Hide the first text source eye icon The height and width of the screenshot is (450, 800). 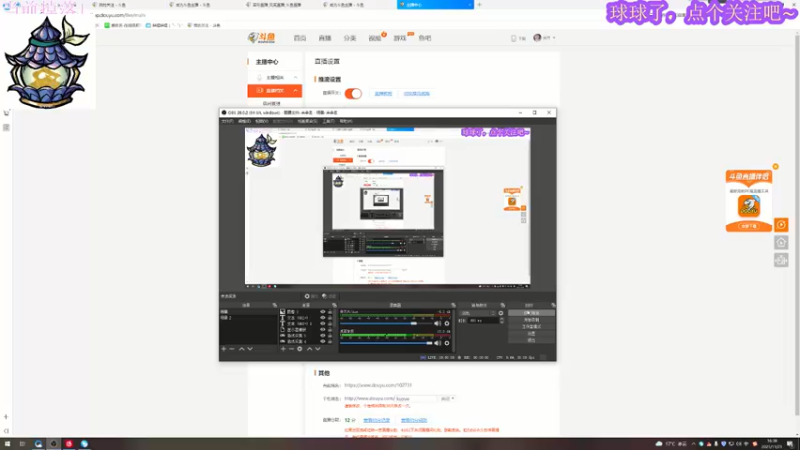(x=322, y=318)
